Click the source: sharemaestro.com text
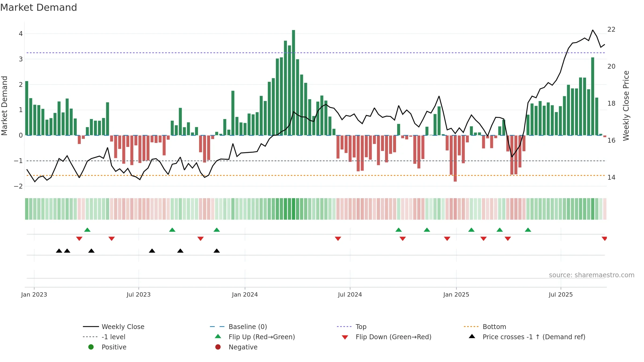 point(592,275)
